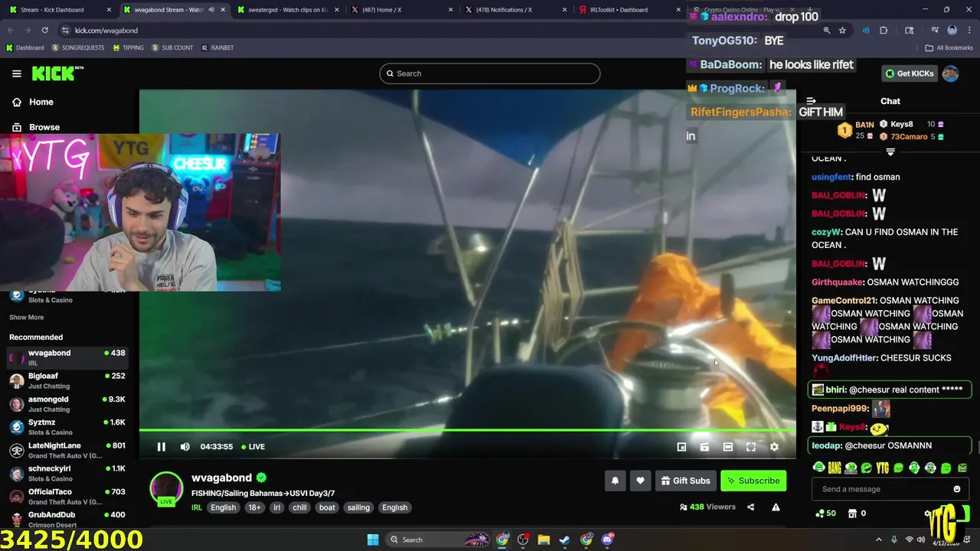Open the SONGREQUESTS bookmark
The width and height of the screenshot is (980, 551).
coord(78,47)
